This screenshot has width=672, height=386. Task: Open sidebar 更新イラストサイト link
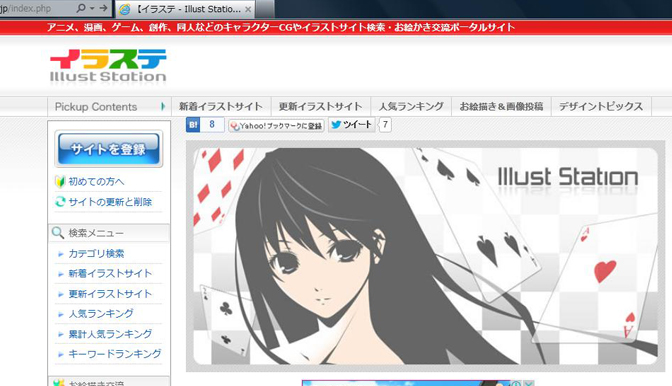coord(110,294)
